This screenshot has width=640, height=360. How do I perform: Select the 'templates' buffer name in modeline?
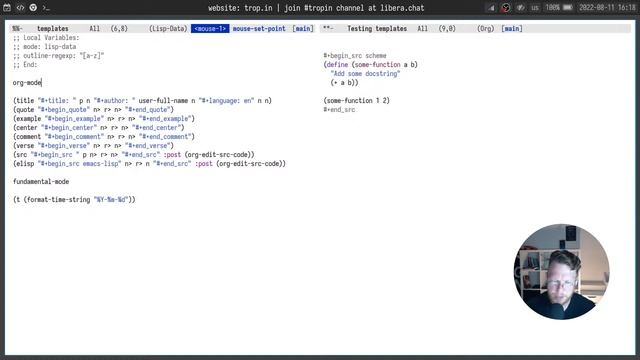pyautogui.click(x=53, y=29)
